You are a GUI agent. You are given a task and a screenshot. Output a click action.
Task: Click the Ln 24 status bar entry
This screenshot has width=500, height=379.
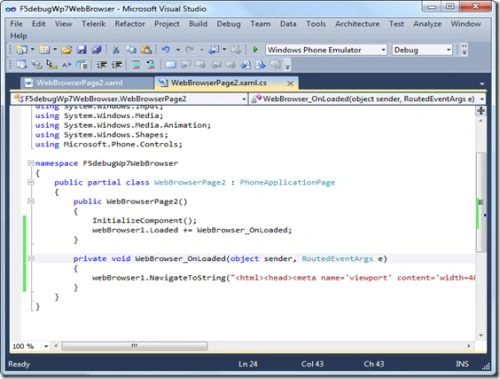(x=248, y=364)
